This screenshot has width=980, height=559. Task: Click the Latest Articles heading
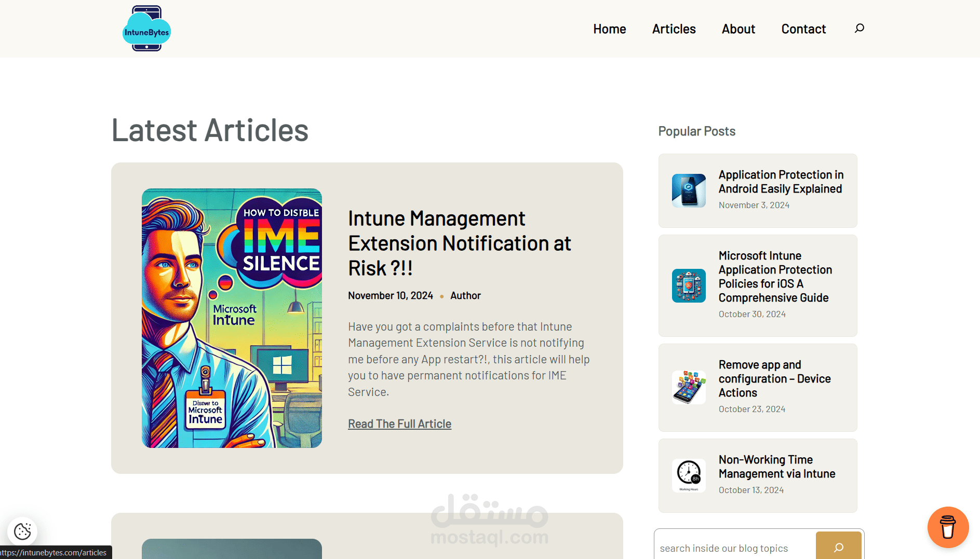210,130
